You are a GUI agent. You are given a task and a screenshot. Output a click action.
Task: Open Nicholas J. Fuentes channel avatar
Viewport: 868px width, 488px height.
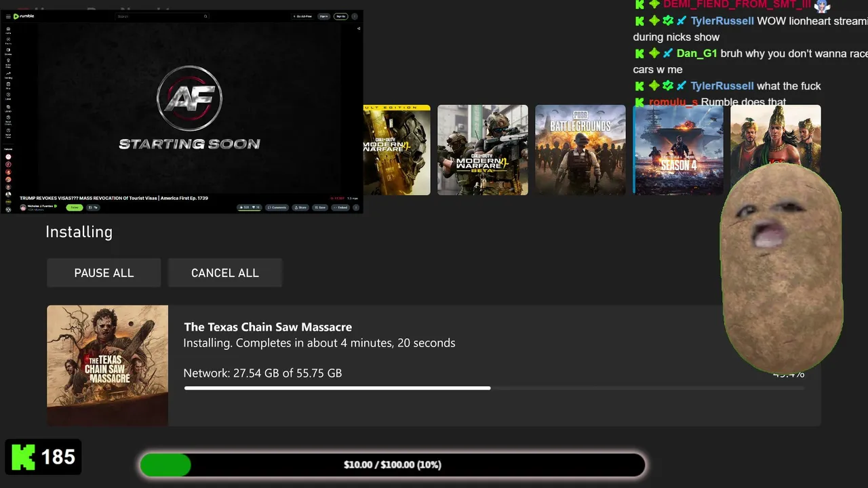tap(23, 207)
